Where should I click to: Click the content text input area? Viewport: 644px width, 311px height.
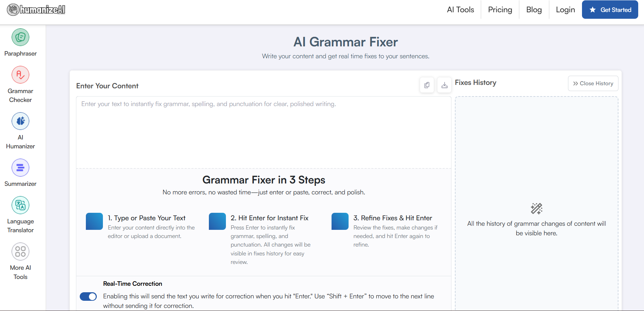pyautogui.click(x=264, y=132)
